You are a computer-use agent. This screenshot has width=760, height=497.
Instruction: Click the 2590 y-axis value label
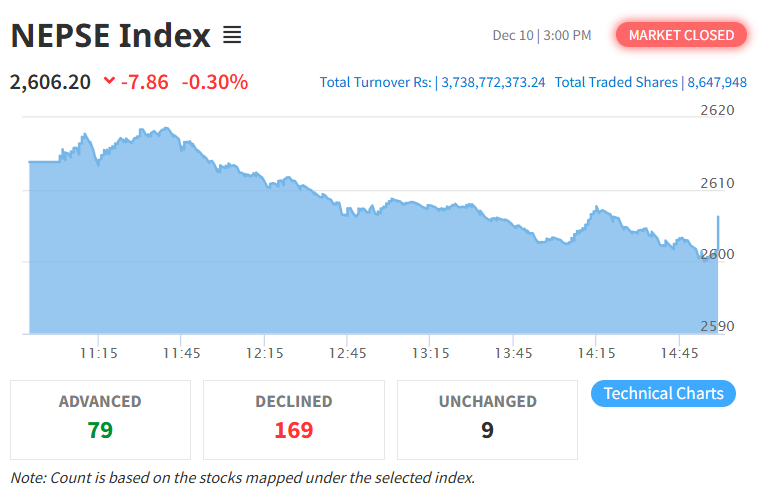tap(716, 326)
